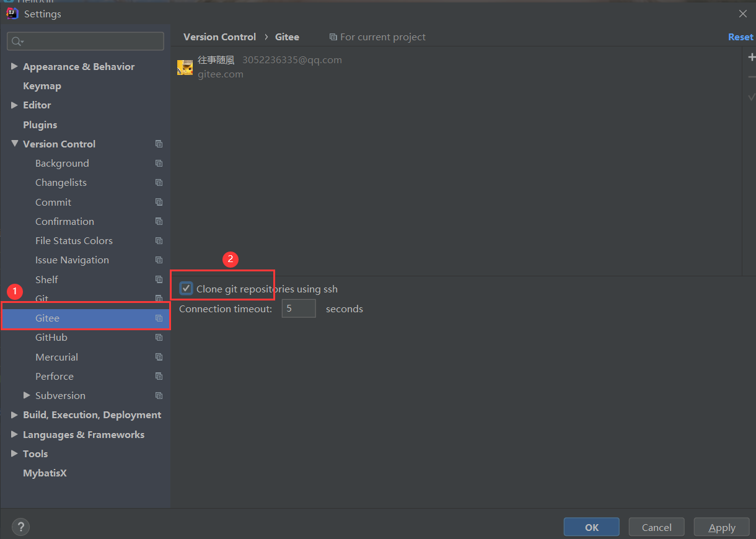Click the settings search field
756x539 pixels.
pyautogui.click(x=86, y=42)
